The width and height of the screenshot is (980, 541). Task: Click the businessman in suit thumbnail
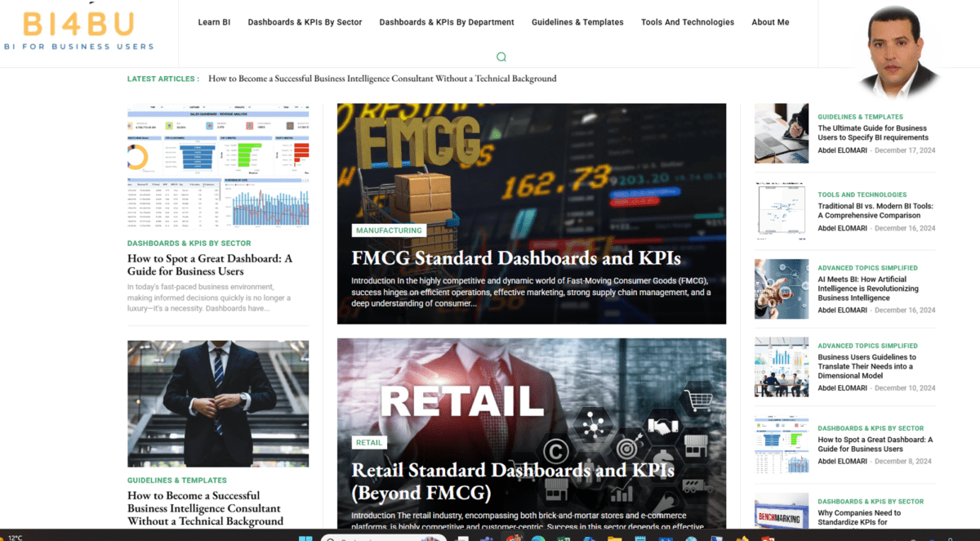(x=218, y=404)
